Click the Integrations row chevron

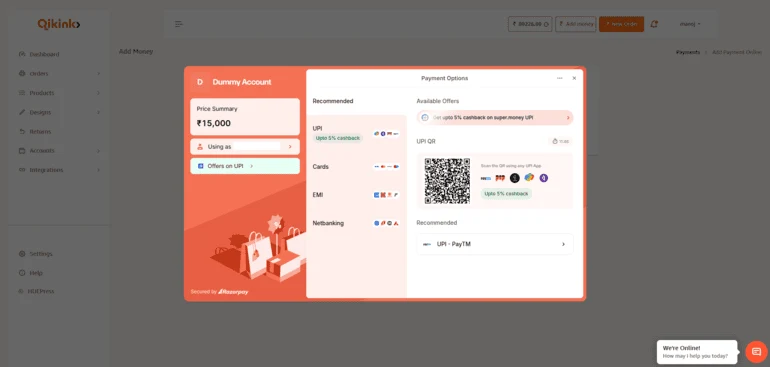(98, 170)
